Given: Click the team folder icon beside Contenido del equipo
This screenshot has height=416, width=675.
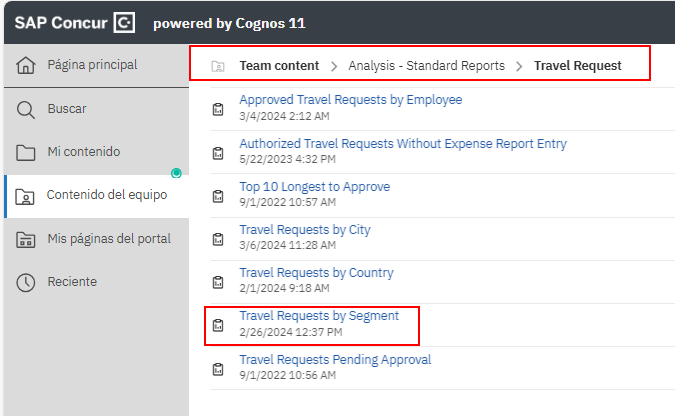Looking at the screenshot, I should click(25, 196).
